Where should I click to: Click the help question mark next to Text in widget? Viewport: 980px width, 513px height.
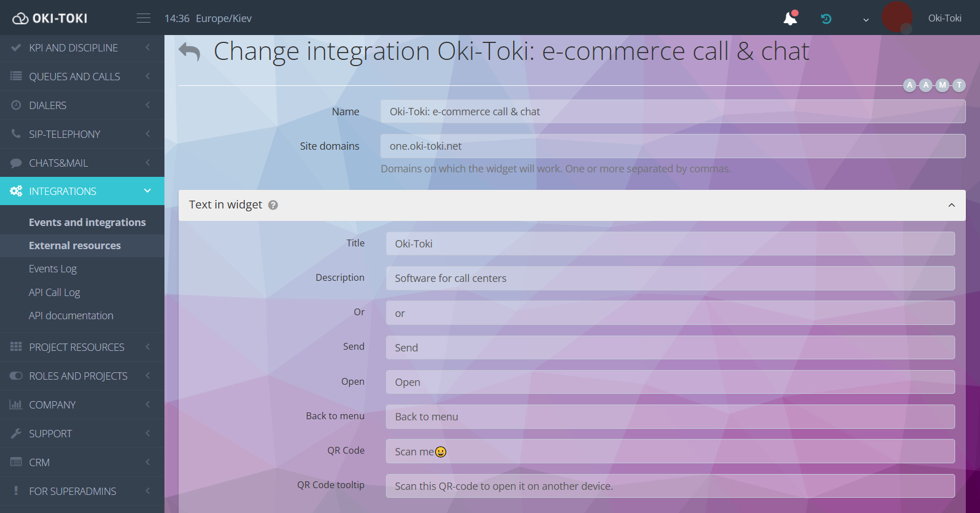(273, 205)
